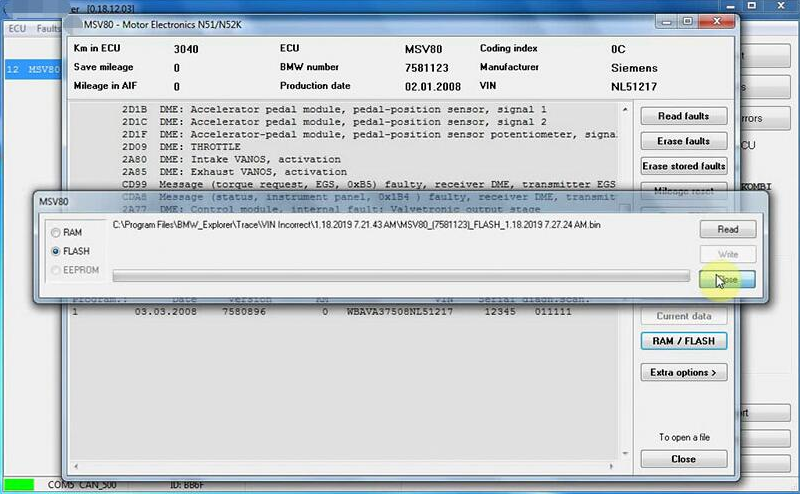This screenshot has height=494, width=800.
Task: Click Km in ECU value 3040
Action: [186, 49]
